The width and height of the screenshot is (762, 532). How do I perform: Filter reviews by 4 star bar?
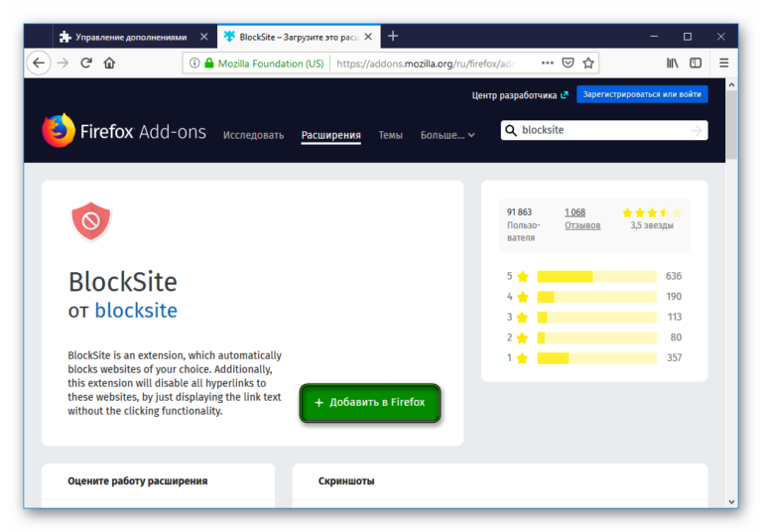(x=596, y=297)
